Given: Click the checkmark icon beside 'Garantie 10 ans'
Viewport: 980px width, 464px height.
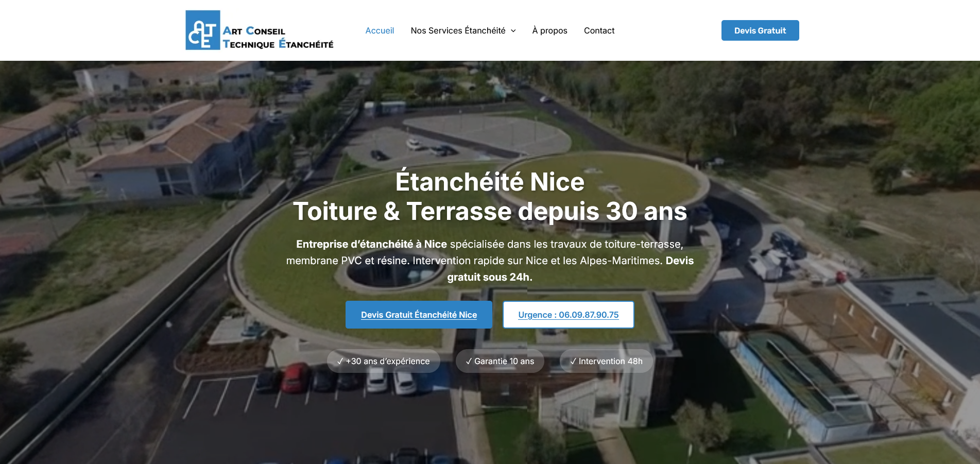Looking at the screenshot, I should [x=468, y=361].
